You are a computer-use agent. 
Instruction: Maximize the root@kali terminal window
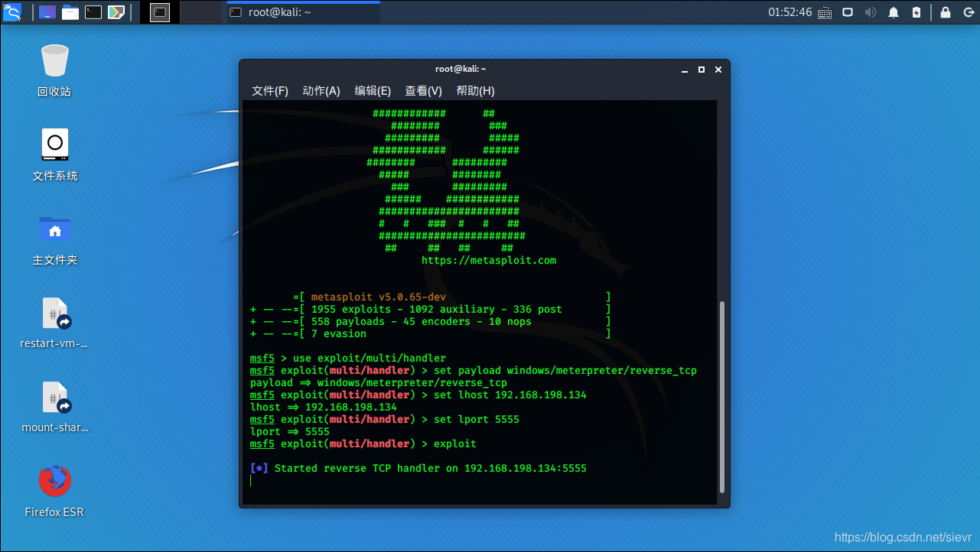702,70
